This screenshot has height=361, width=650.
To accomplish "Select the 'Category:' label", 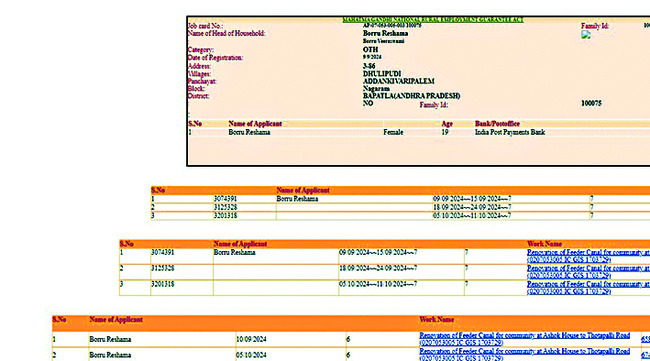I will click(201, 50).
